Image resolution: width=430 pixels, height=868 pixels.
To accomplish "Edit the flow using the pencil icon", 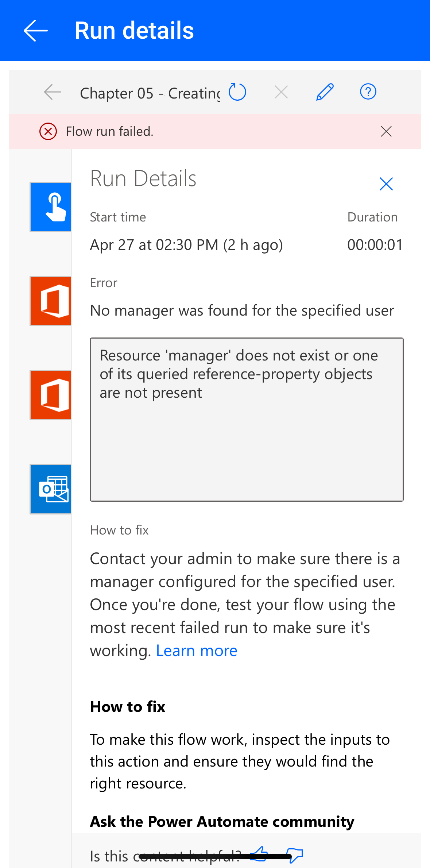I will [325, 92].
